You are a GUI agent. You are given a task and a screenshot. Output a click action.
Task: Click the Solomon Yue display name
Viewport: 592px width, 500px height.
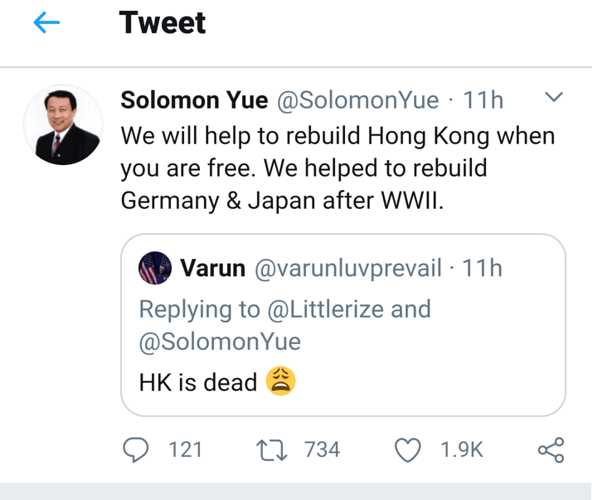[x=194, y=100]
